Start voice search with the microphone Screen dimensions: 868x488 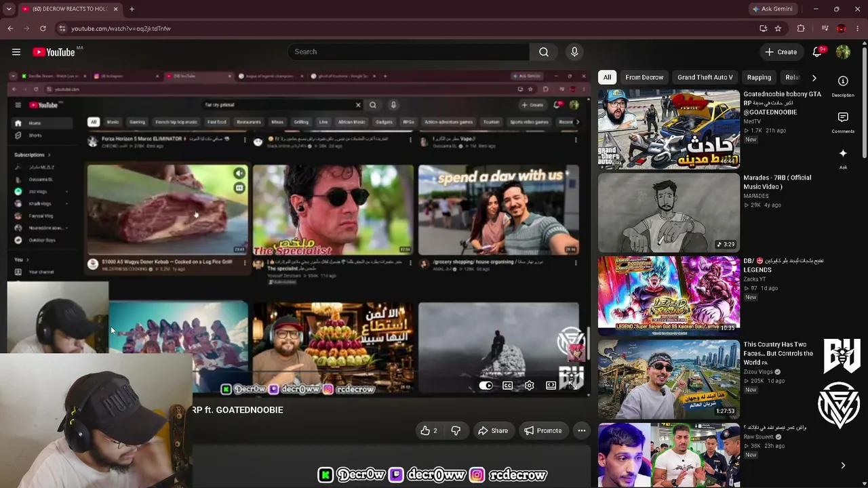point(574,52)
